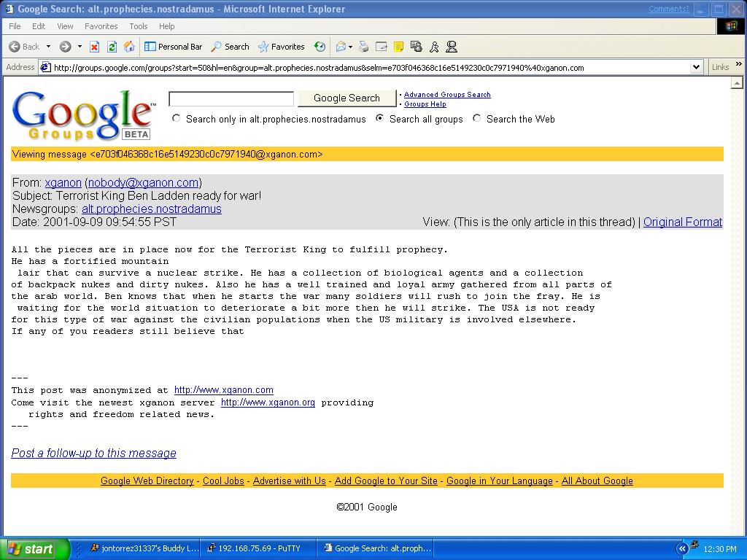
Task: Switch to Google Search taskbar item
Action: 376,548
